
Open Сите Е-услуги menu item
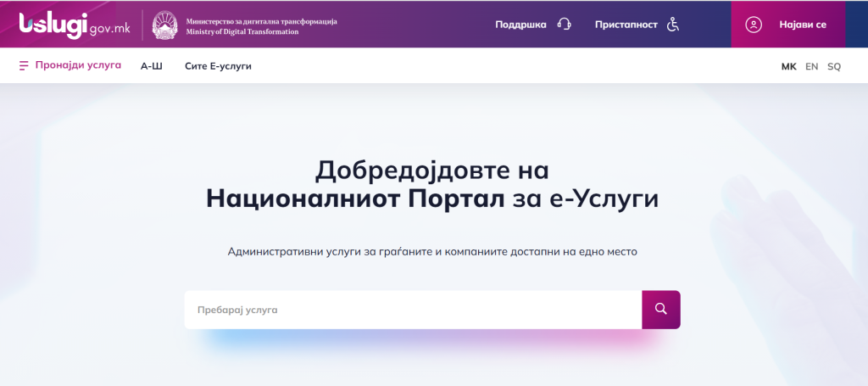(218, 66)
